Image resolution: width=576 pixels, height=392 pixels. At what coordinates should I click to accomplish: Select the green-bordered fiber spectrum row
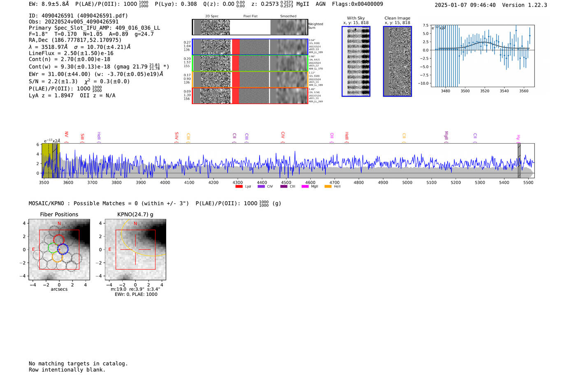[250, 63]
